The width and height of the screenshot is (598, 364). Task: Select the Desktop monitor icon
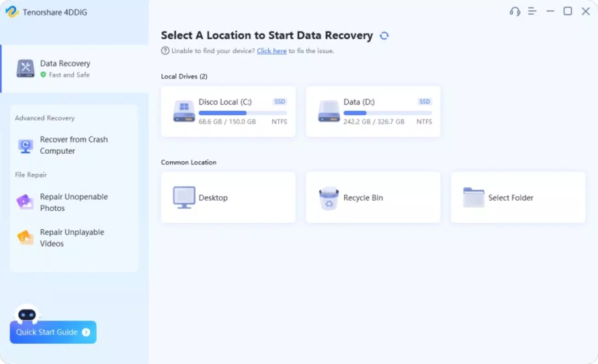click(x=184, y=197)
